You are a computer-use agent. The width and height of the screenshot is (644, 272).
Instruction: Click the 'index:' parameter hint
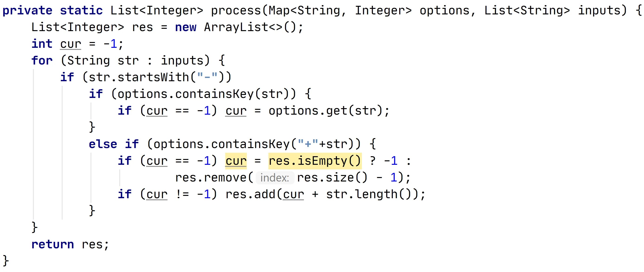tap(275, 178)
